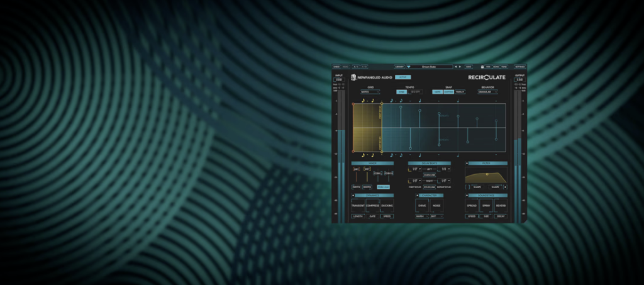The height and width of the screenshot is (285, 644).
Task: Click the Undo button
Action: click(336, 67)
